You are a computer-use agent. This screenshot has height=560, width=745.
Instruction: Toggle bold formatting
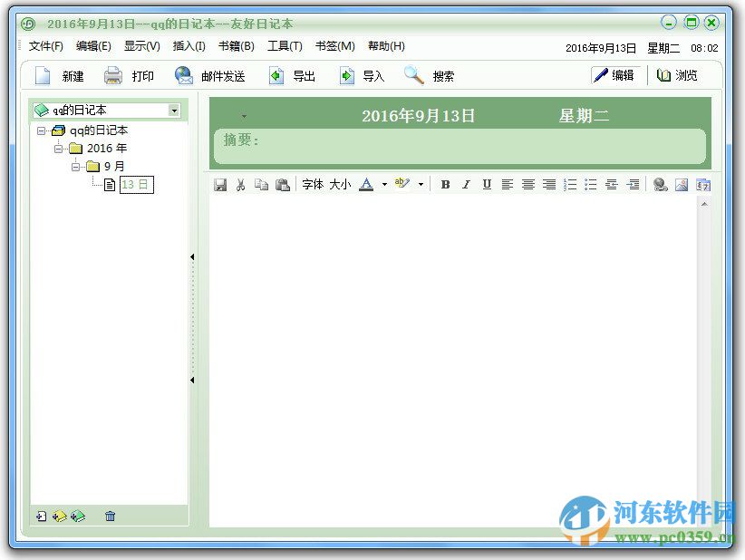(445, 184)
